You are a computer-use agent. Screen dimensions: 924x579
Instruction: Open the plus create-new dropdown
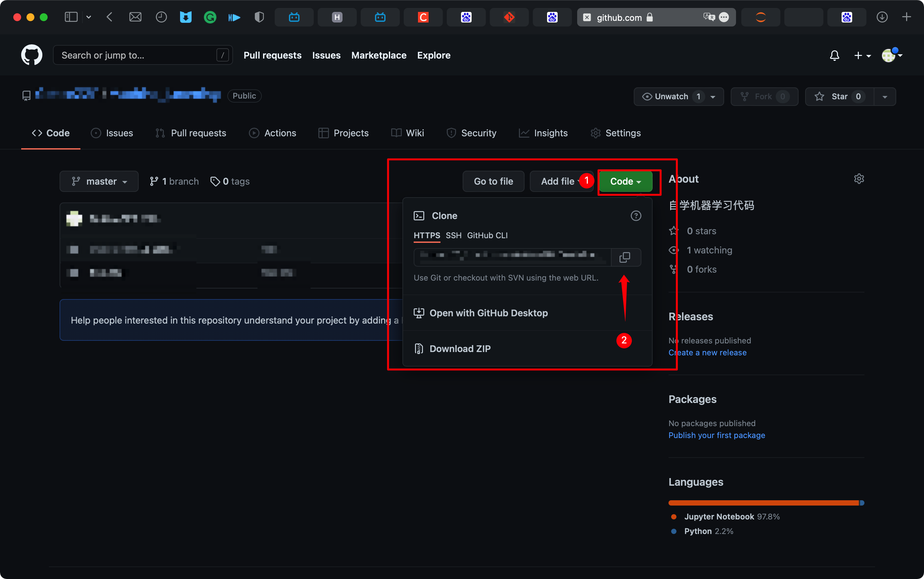click(x=862, y=56)
